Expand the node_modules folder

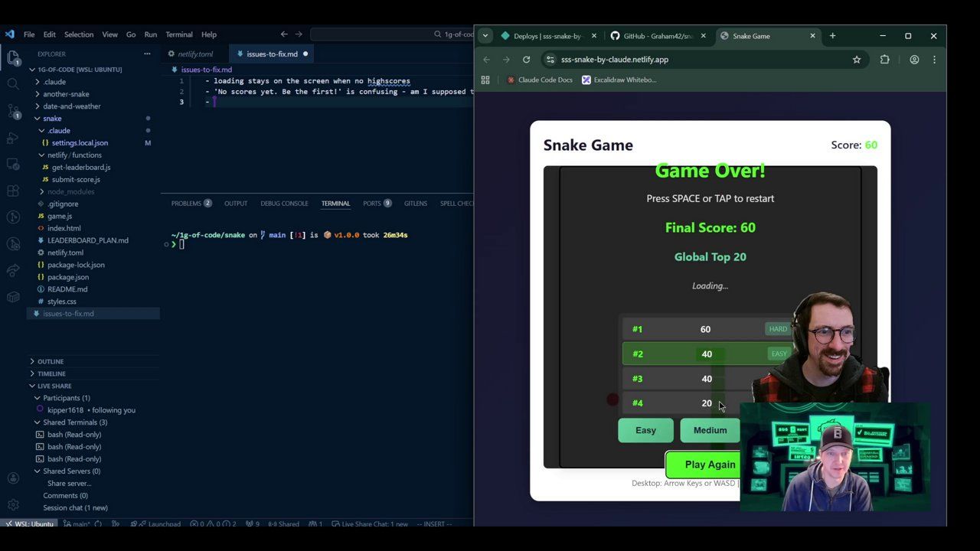point(70,191)
